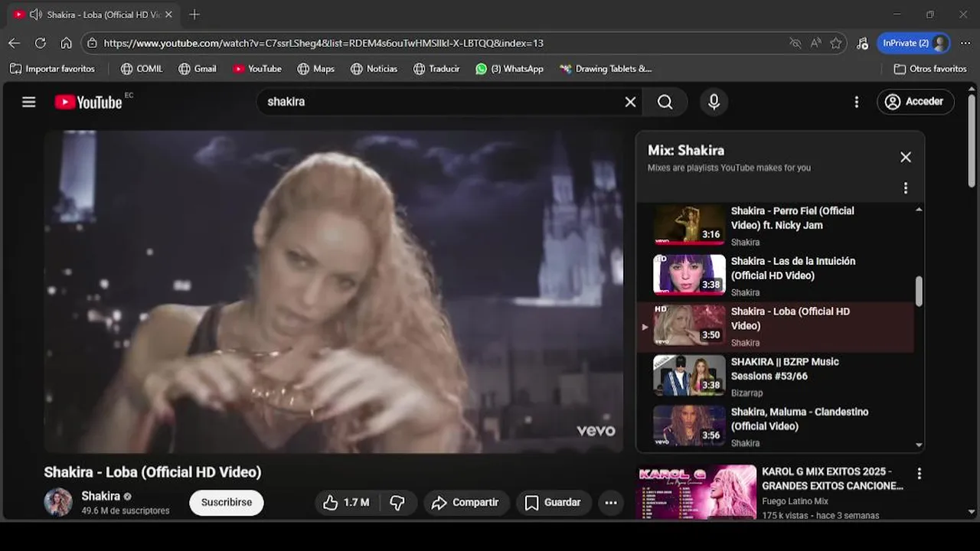This screenshot has height=551, width=980.
Task: Click the browser Back arrow
Action: pos(14,43)
